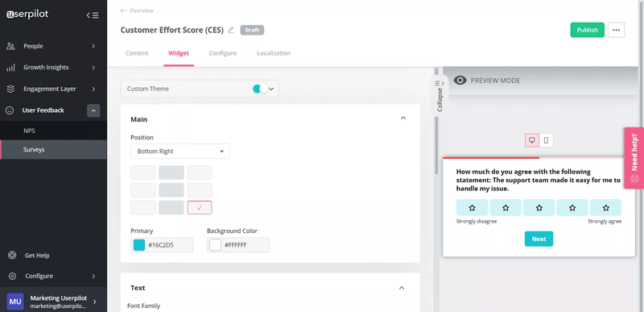This screenshot has height=312, width=644.
Task: Select the fourth star rating
Action: 572,207
